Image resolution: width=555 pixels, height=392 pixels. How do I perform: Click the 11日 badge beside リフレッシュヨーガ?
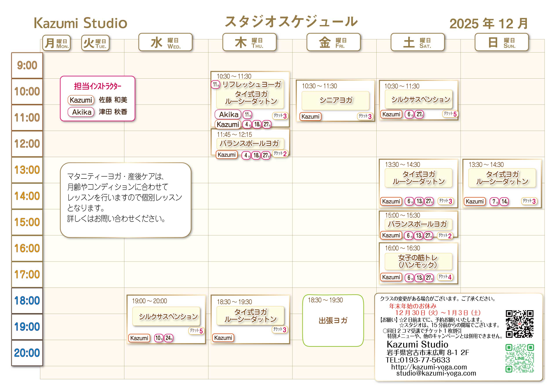click(215, 85)
